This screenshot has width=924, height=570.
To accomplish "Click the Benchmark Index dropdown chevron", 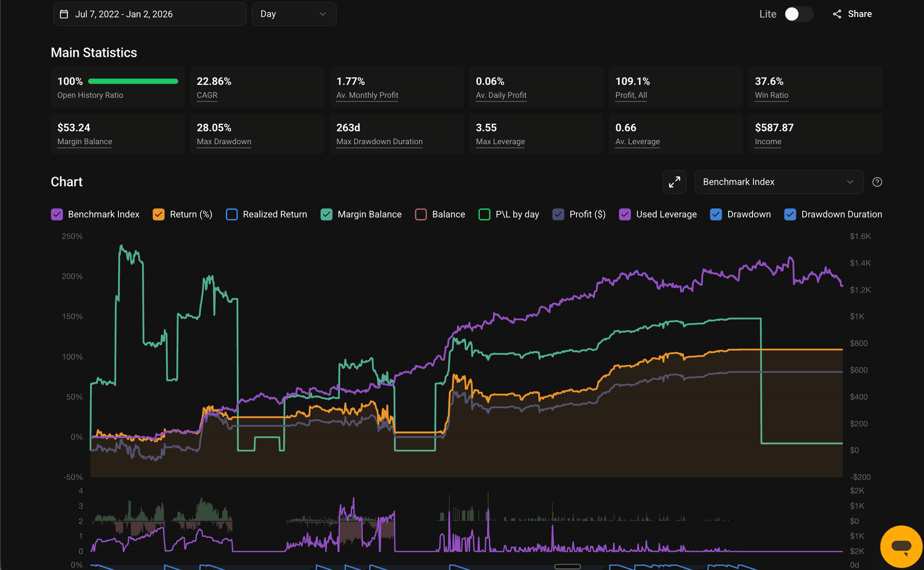I will [x=850, y=182].
